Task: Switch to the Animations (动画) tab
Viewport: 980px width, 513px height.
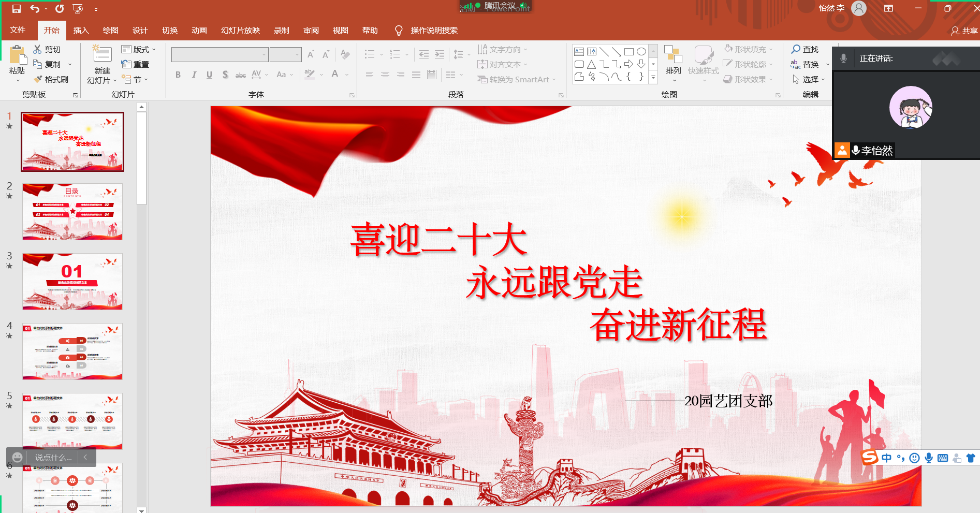Action: tap(199, 30)
